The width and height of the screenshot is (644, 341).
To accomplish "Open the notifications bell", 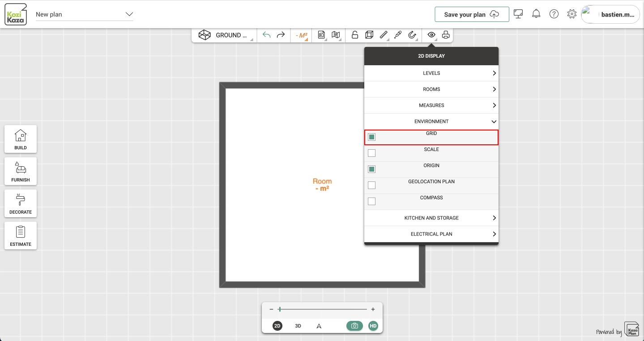I will click(536, 14).
